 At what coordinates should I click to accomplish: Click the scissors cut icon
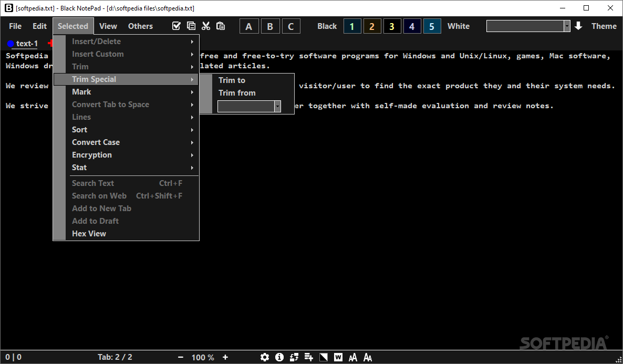(206, 26)
